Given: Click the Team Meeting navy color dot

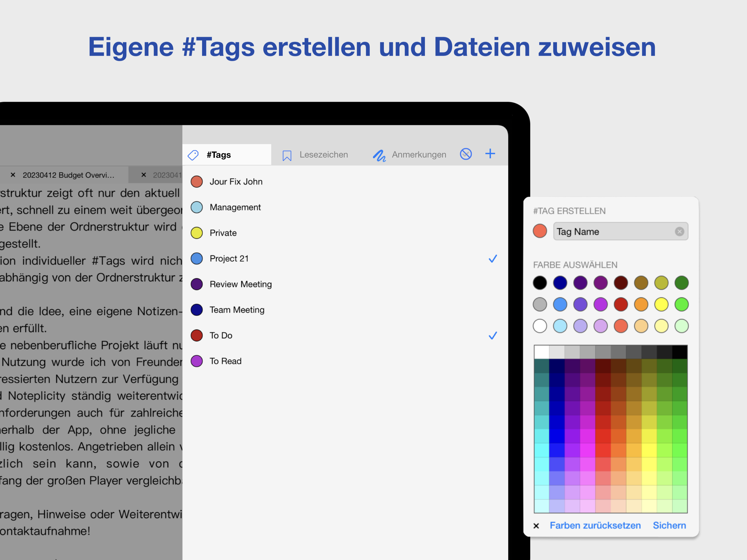Looking at the screenshot, I should coord(197,310).
